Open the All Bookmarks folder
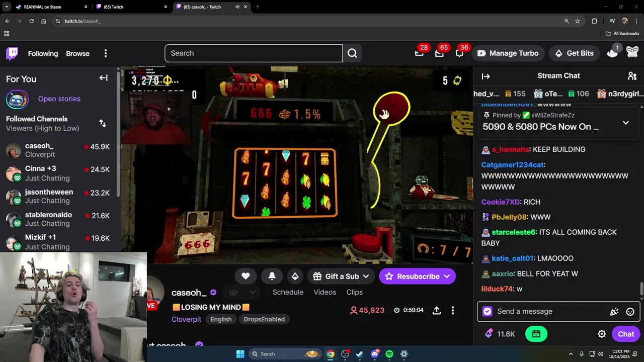This screenshot has width=644, height=362. pos(622,34)
